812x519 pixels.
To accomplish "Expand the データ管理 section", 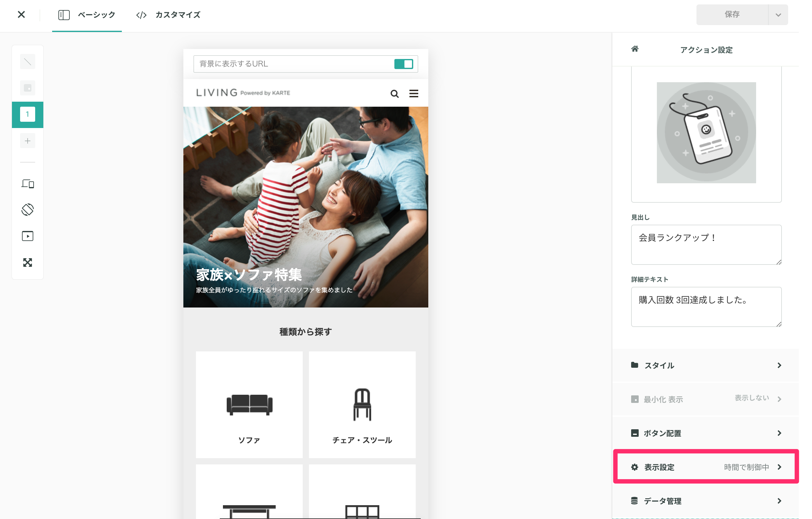I will coord(706,501).
